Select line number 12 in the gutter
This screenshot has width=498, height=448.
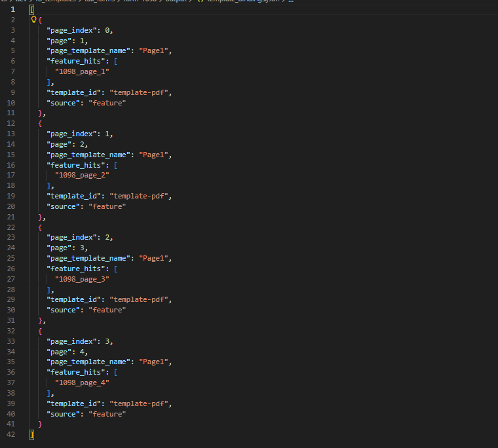[10, 123]
